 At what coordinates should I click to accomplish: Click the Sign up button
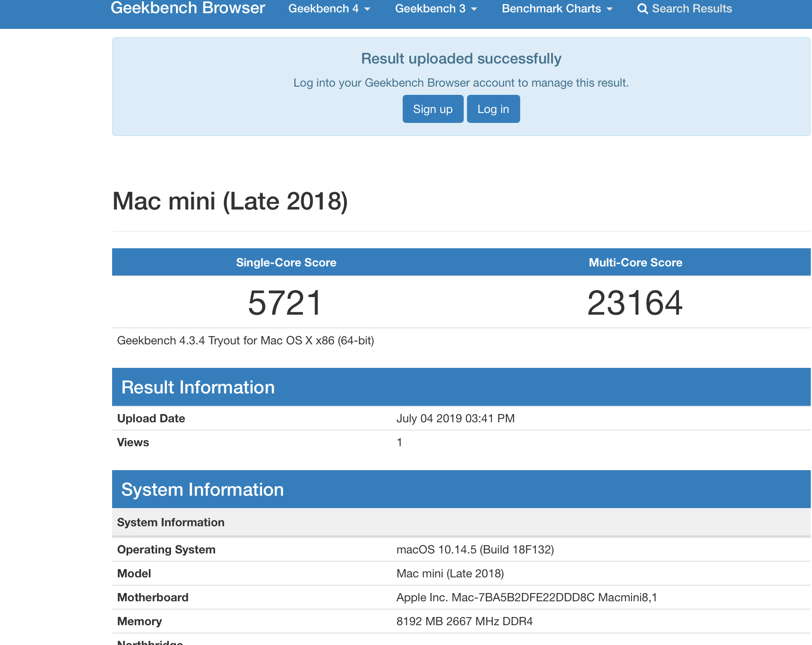[x=433, y=109]
